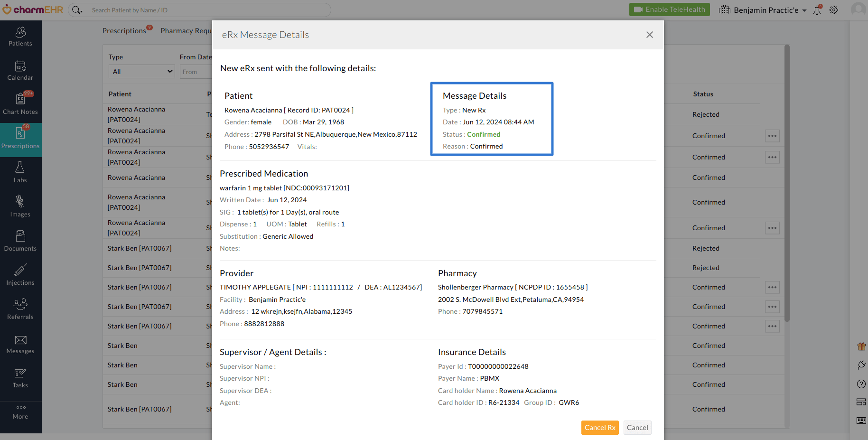Open the Calendar sidebar icon
The width and height of the screenshot is (868, 440).
(20, 71)
